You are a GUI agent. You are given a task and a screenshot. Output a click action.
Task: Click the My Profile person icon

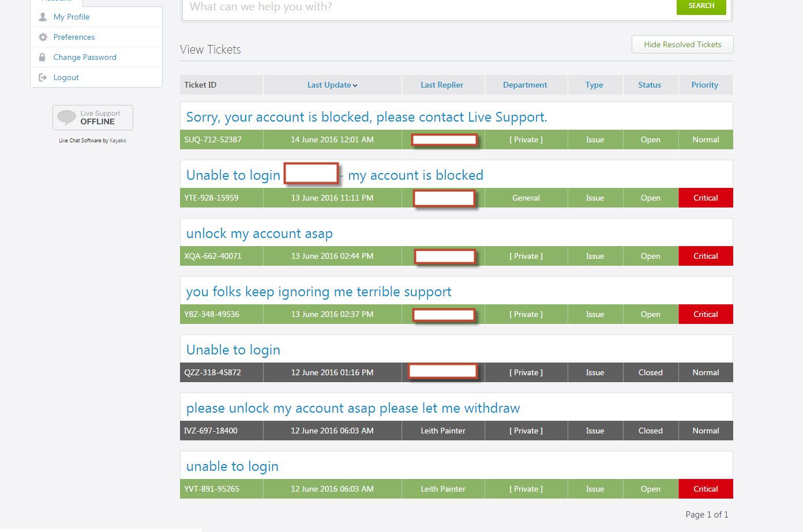pyautogui.click(x=43, y=17)
